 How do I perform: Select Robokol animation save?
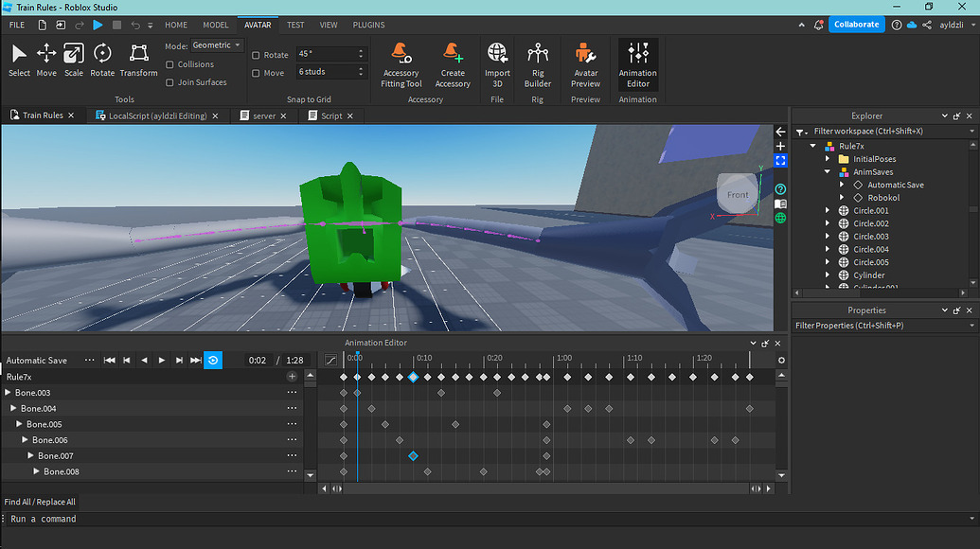pyautogui.click(x=883, y=198)
